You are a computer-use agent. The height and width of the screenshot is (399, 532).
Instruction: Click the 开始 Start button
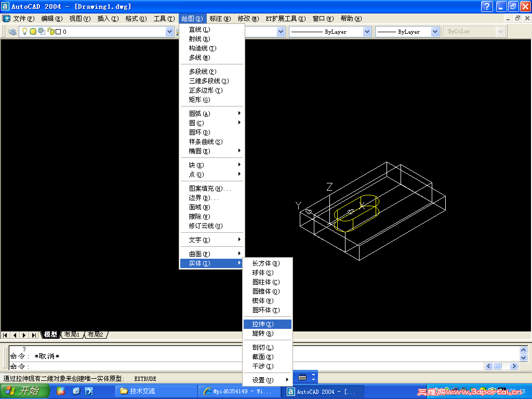(x=25, y=391)
